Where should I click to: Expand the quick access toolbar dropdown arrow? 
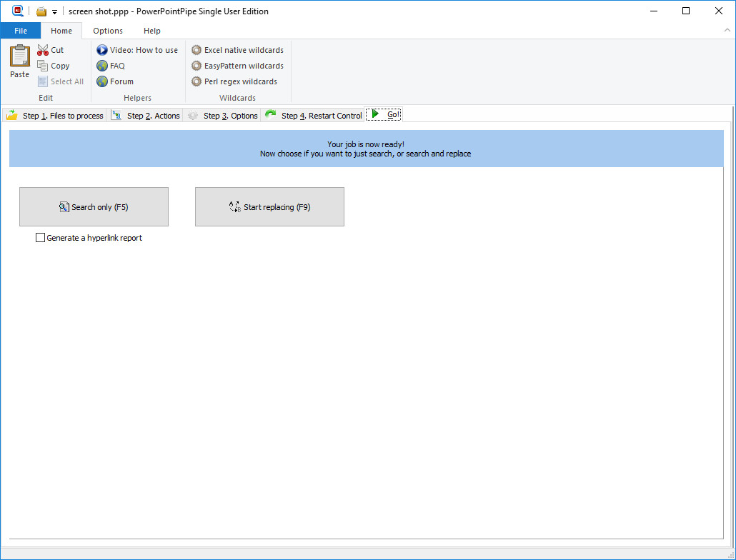(x=54, y=12)
